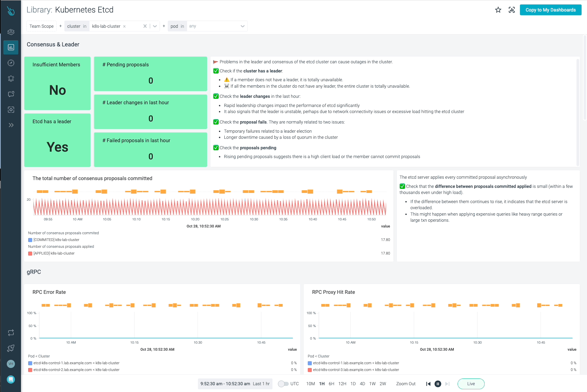Pause the live dashboard playback

438,384
